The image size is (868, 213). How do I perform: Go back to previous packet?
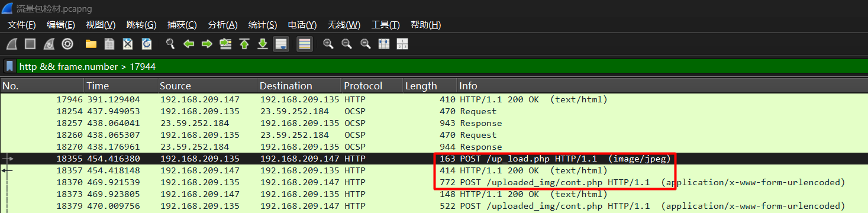pyautogui.click(x=189, y=44)
